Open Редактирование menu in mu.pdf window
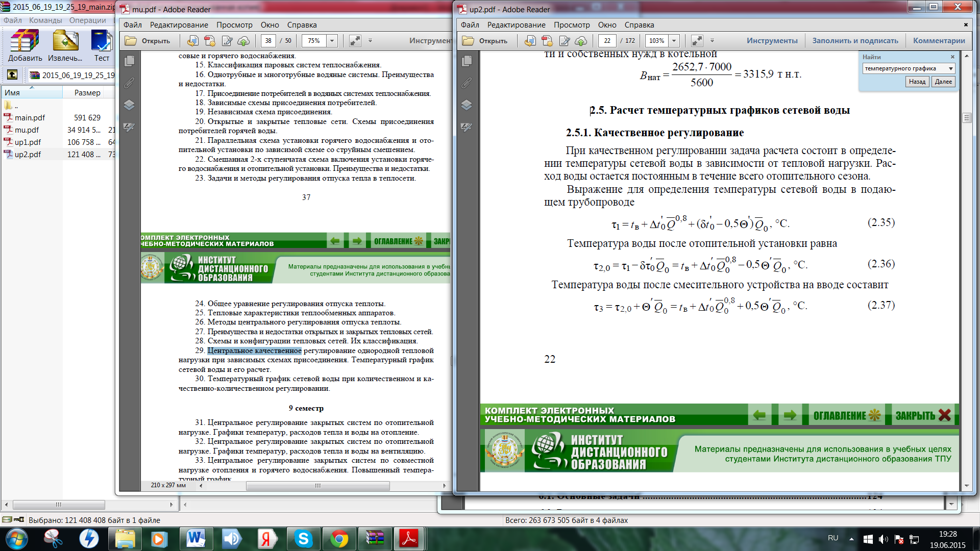This screenshot has height=551, width=980. pyautogui.click(x=179, y=25)
